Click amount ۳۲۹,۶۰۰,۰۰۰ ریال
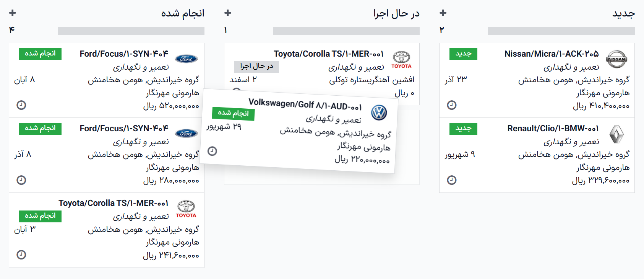The width and height of the screenshot is (644, 279). point(600,180)
